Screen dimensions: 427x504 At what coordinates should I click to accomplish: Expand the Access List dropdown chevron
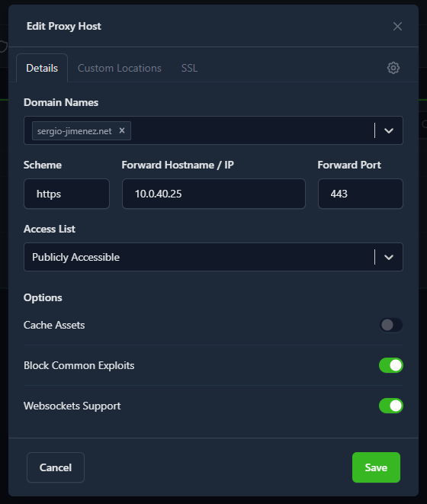pyautogui.click(x=389, y=257)
